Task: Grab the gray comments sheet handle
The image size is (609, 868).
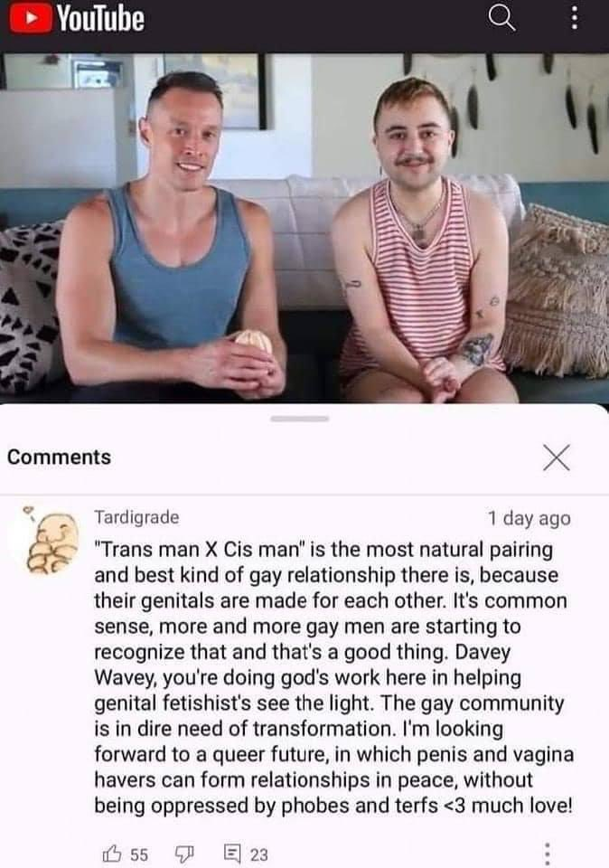Action: click(300, 419)
